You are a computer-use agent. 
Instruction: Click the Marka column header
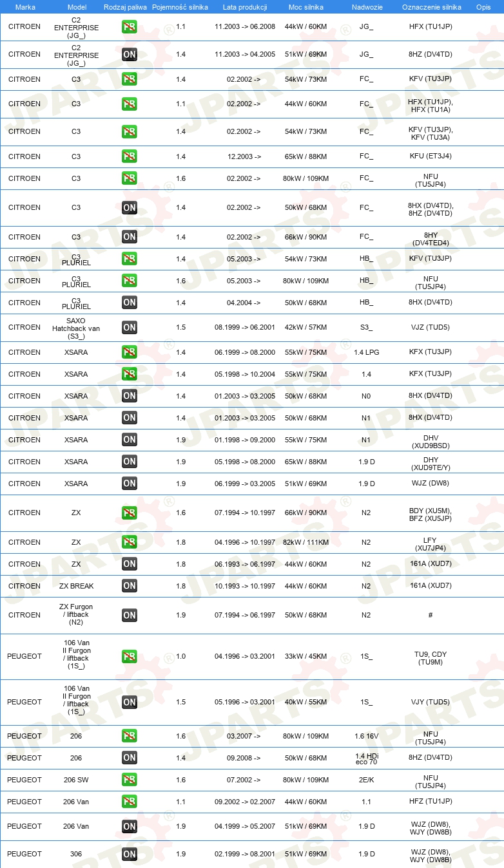tap(24, 6)
